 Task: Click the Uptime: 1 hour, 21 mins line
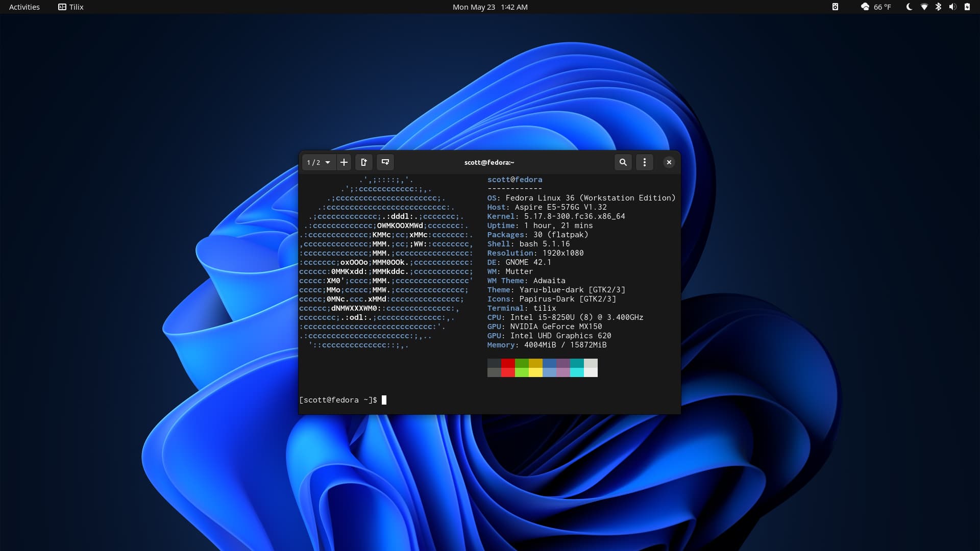pos(540,226)
